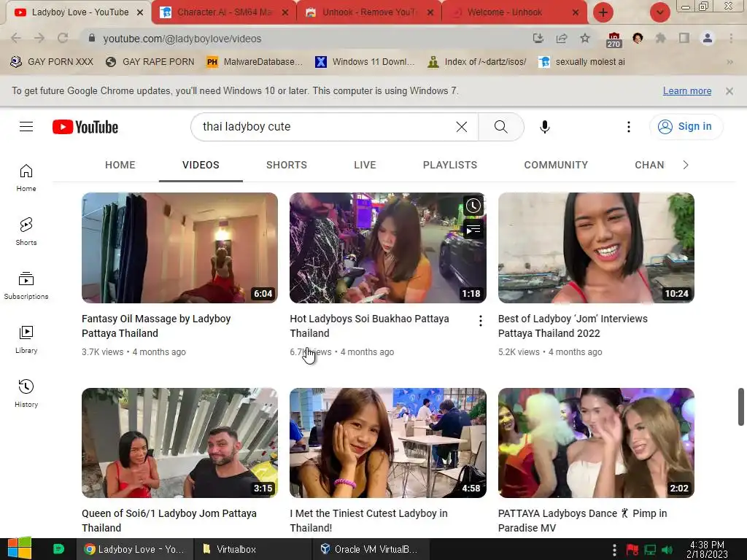The width and height of the screenshot is (747, 560).
Task: Open the Windows 11 Downl... bookmark
Action: [x=365, y=62]
